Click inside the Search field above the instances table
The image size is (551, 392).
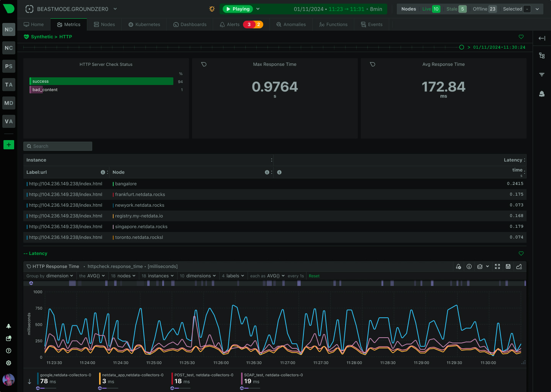point(57,146)
